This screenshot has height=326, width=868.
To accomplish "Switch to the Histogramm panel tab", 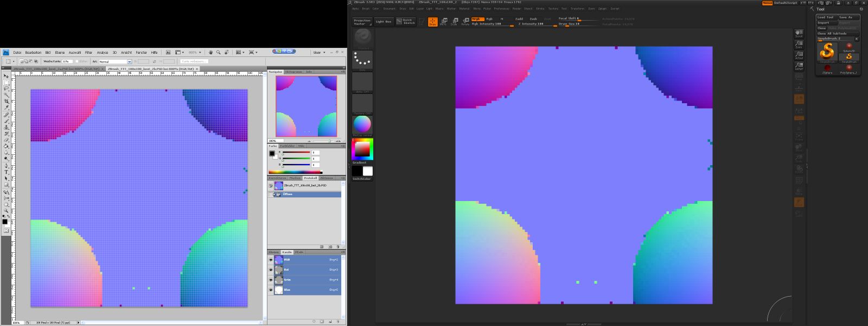I will coord(293,72).
